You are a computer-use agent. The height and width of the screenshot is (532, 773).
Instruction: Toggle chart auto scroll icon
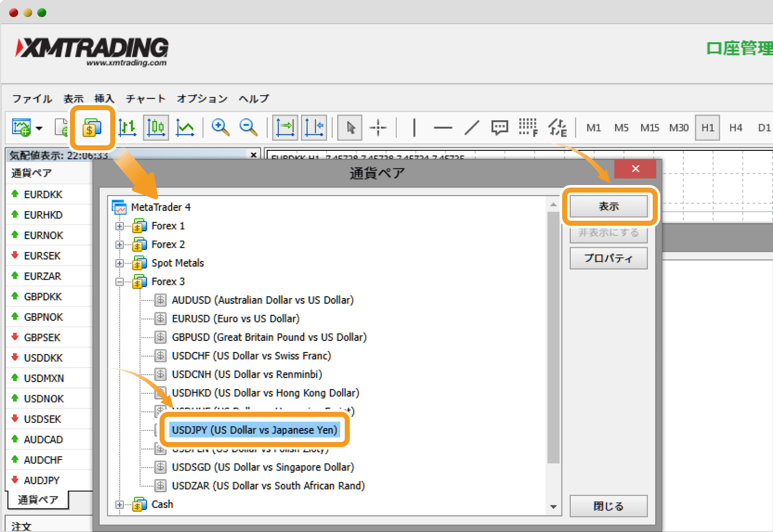click(x=285, y=128)
